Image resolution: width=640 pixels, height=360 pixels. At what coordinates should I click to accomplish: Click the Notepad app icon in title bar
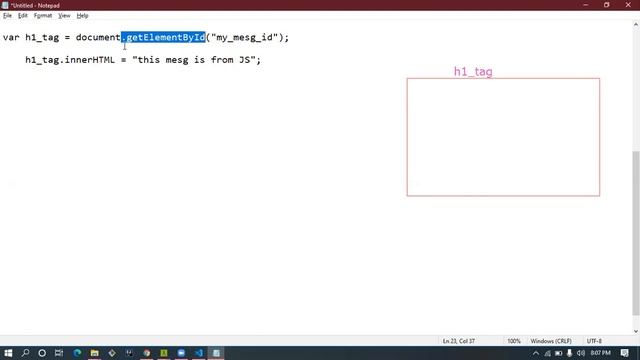click(5, 5)
